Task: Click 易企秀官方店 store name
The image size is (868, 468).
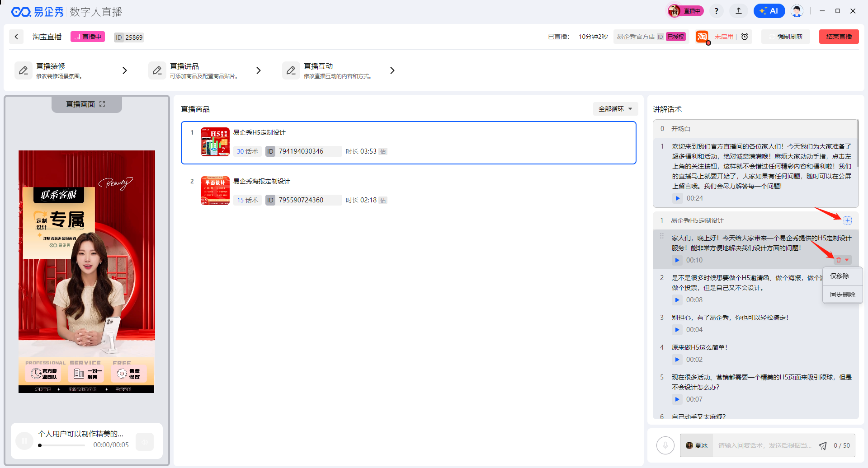Action: coord(636,37)
